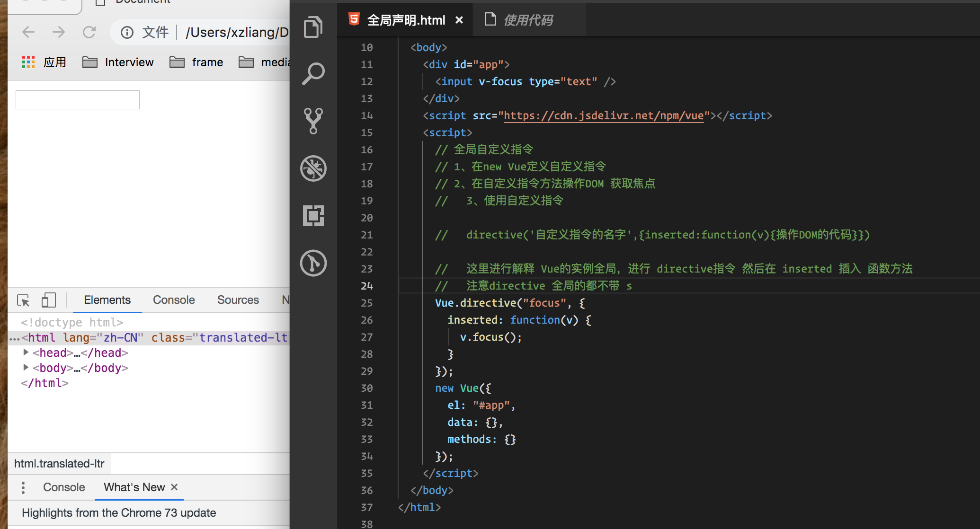Viewport: 980px width, 529px height.
Task: Click the text input field on the page
Action: (78, 100)
